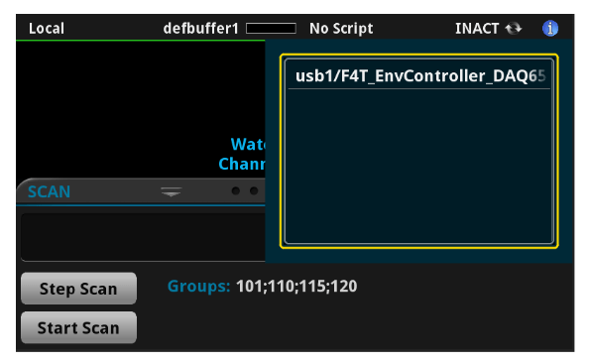
Task: Click the Groups label
Action: pos(198,287)
